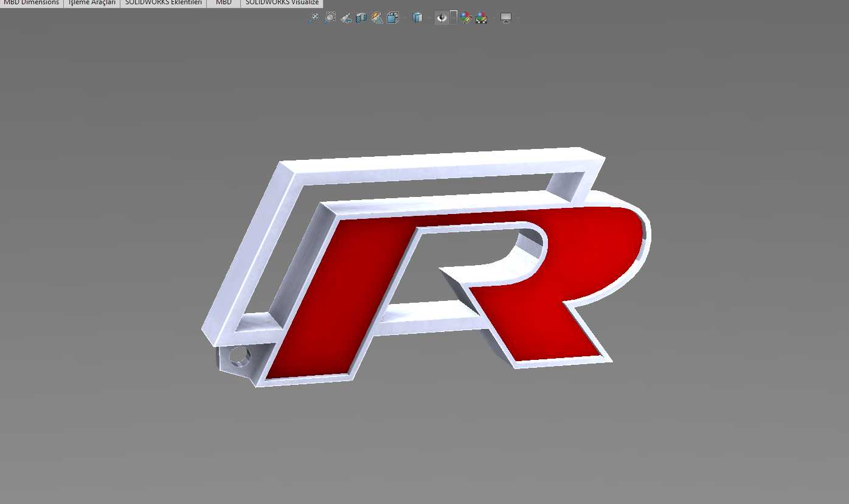
Task: Select the SOLIDWORKS Eklentileri tab
Action: [163, 3]
